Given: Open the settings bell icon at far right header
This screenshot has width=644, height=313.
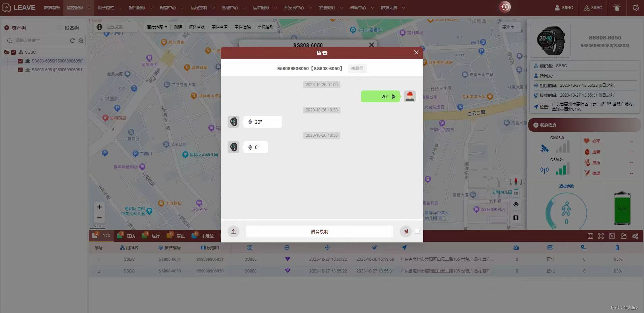Looking at the screenshot, I should point(636,7).
